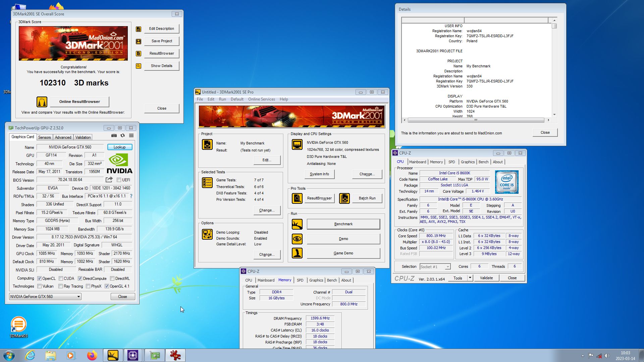Click the Save Project floppy icon
This screenshot has width=644, height=362.
coord(138,42)
